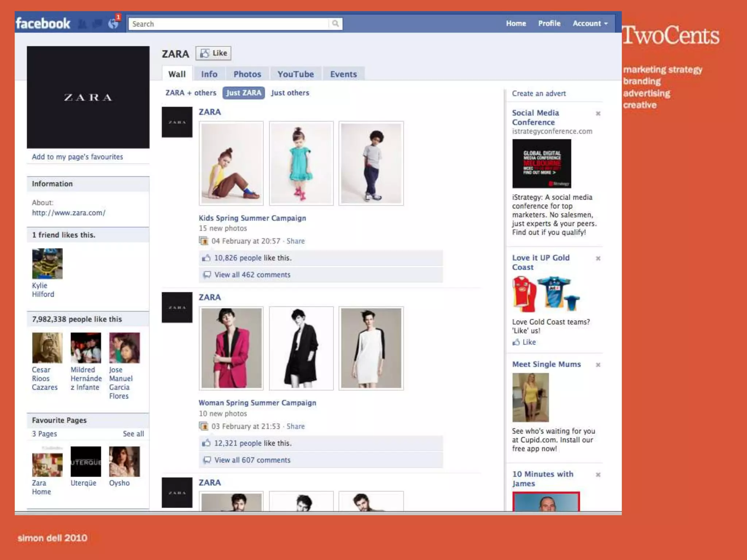Close the Social Media Conference advert

click(598, 113)
